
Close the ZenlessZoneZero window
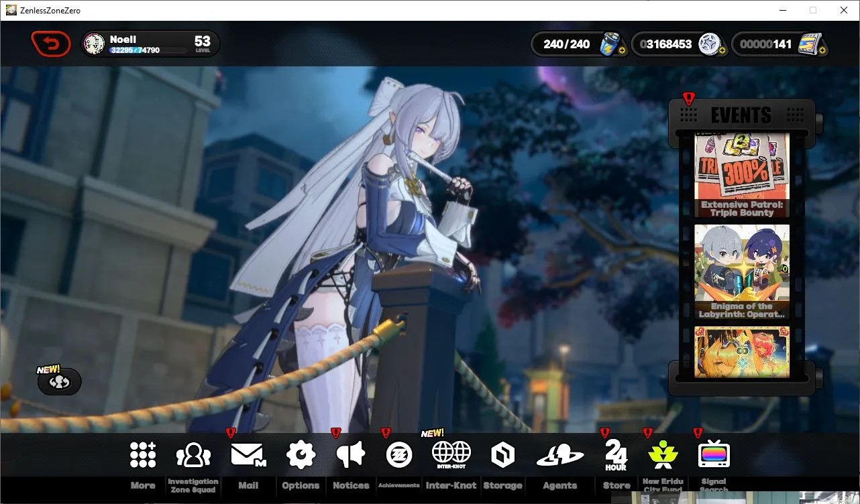click(x=844, y=10)
